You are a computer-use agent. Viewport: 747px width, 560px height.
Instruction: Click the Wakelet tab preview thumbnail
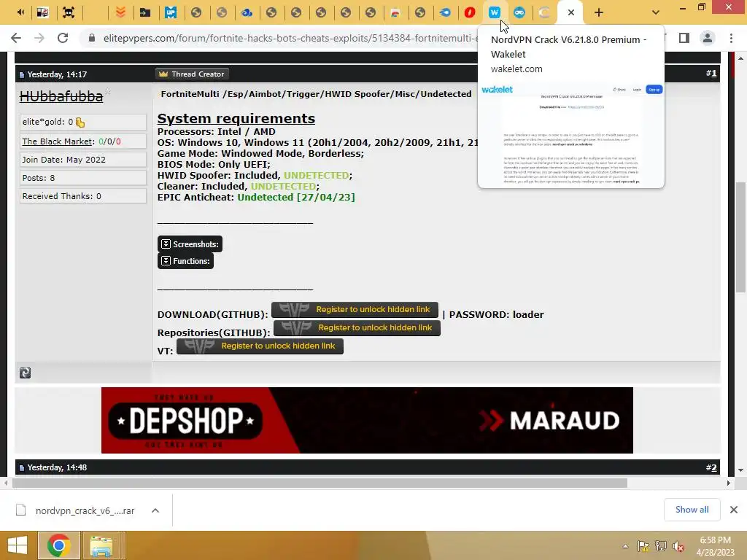(x=570, y=134)
